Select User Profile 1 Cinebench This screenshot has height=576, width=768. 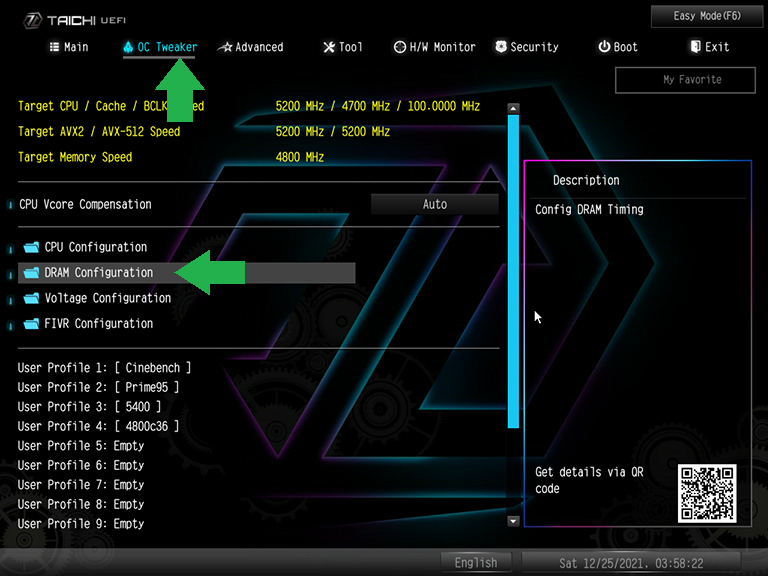[104, 368]
